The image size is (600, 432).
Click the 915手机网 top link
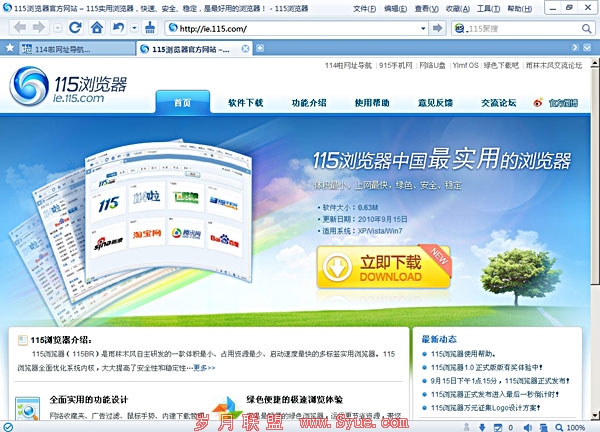tap(396, 65)
